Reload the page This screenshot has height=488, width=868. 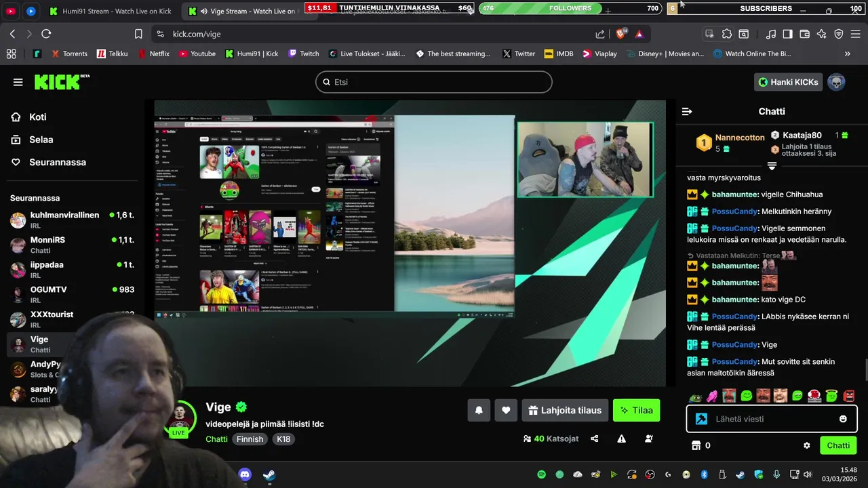46,34
